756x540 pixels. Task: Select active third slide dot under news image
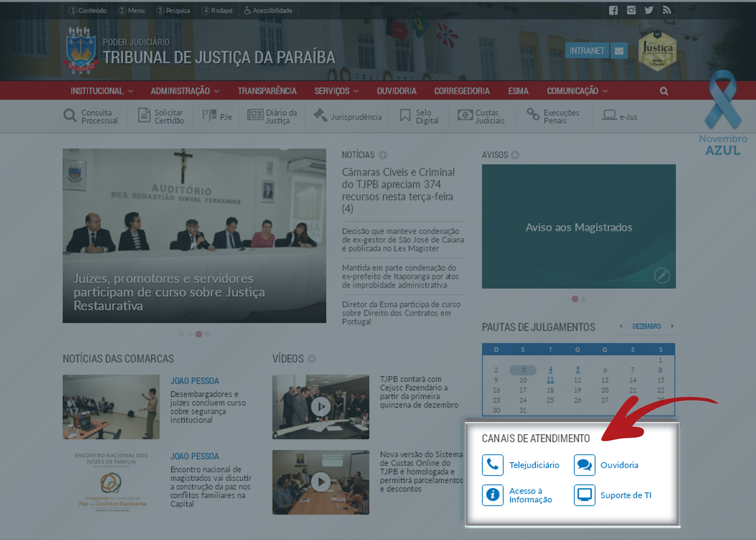coord(198,334)
